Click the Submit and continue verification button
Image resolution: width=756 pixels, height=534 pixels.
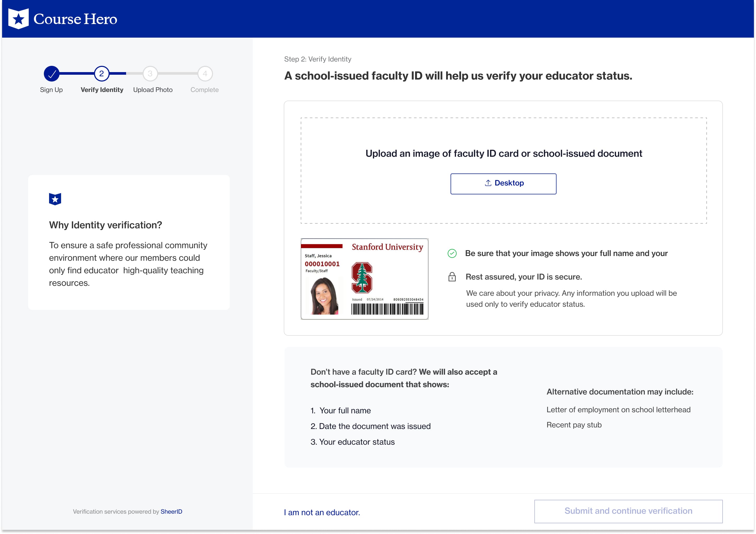coord(628,511)
